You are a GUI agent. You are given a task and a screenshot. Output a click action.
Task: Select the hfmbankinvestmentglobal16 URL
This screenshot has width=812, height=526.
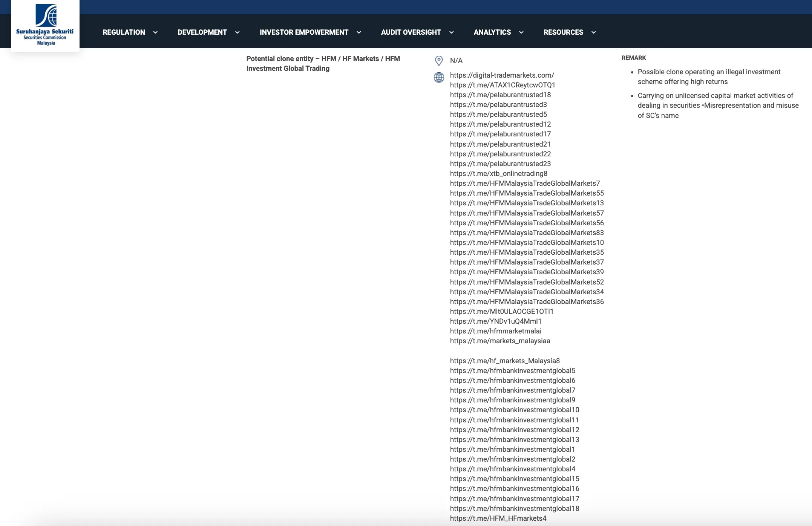click(x=515, y=489)
